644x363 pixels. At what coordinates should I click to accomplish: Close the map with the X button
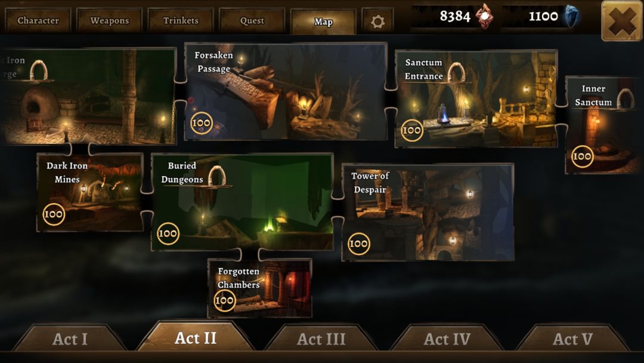point(621,21)
